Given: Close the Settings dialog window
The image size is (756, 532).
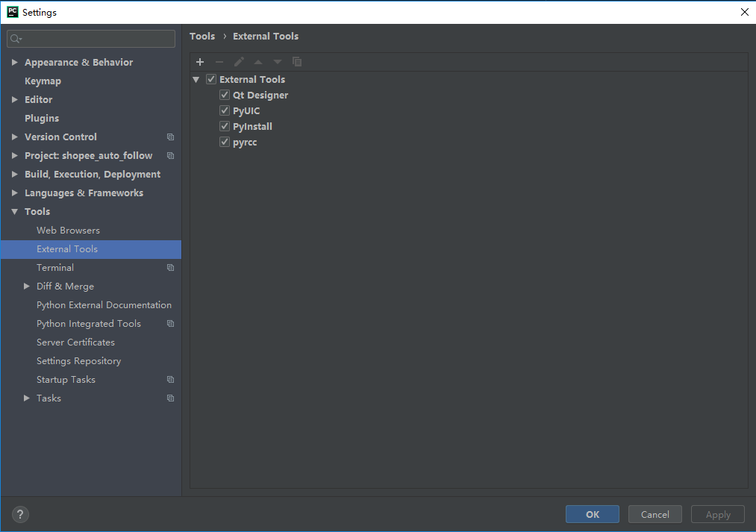Looking at the screenshot, I should pyautogui.click(x=744, y=12).
